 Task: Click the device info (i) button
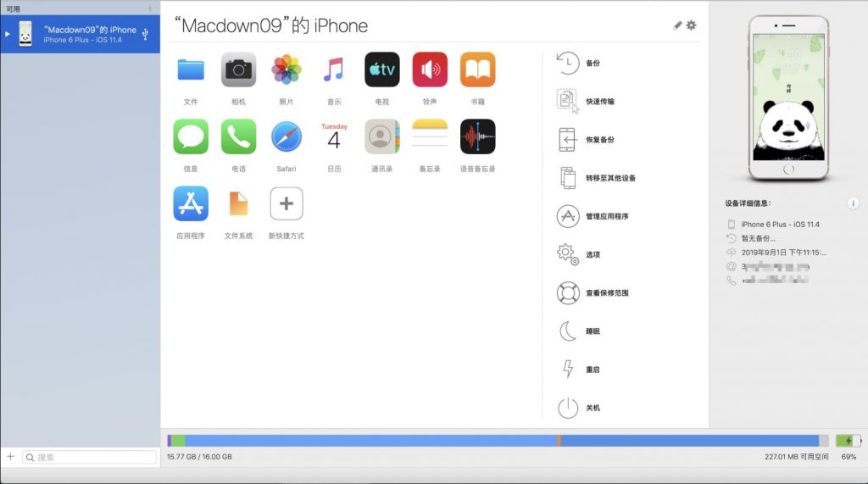(853, 203)
